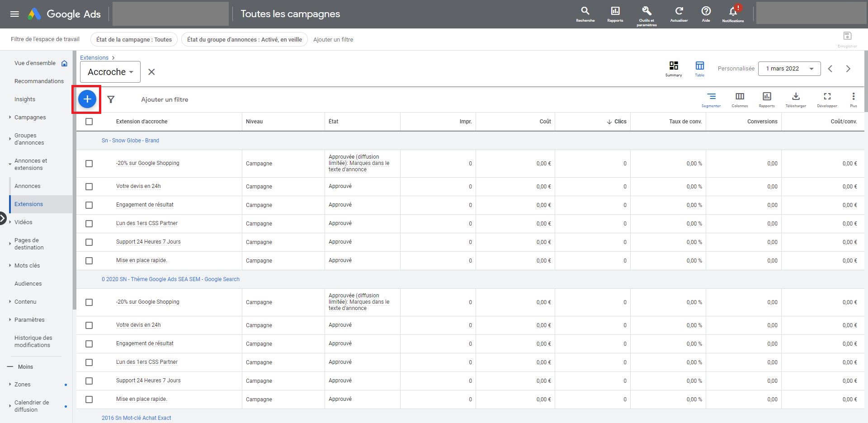
Task: Open the hamburger main menu
Action: [x=14, y=14]
